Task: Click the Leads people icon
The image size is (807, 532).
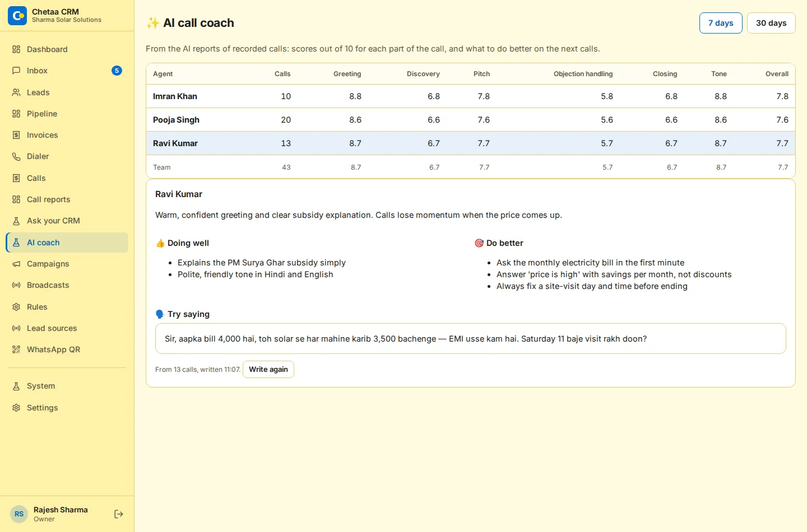Action: point(16,92)
